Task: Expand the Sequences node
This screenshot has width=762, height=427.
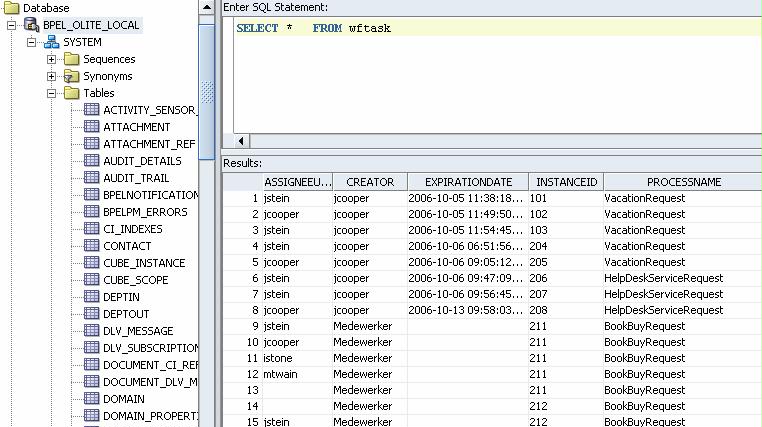Action: tap(52, 59)
